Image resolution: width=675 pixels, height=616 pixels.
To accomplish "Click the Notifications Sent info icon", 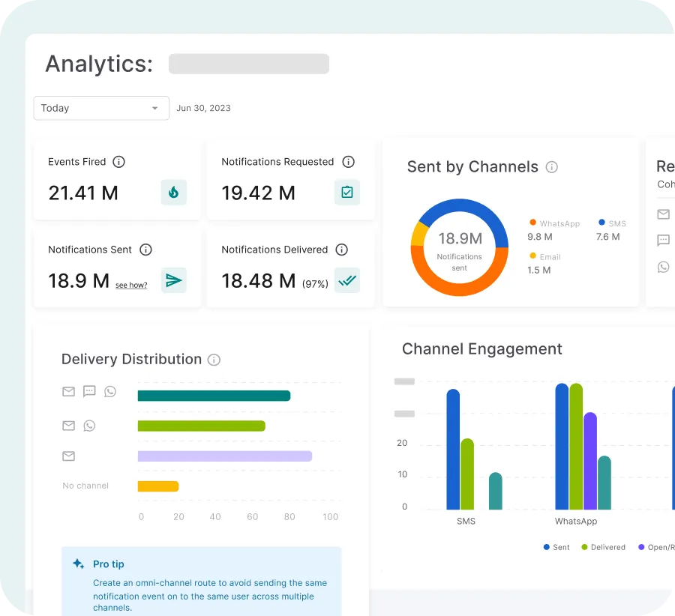I will click(146, 250).
